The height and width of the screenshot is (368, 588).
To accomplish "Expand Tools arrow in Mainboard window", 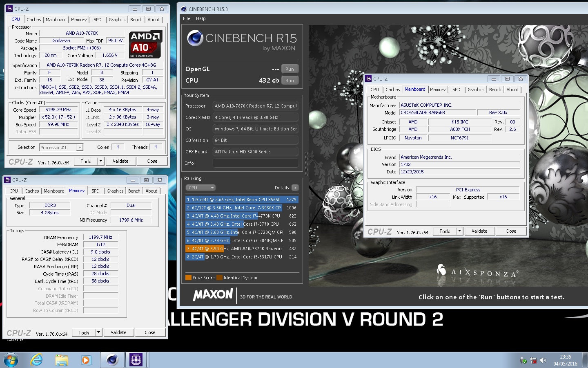I will [459, 231].
